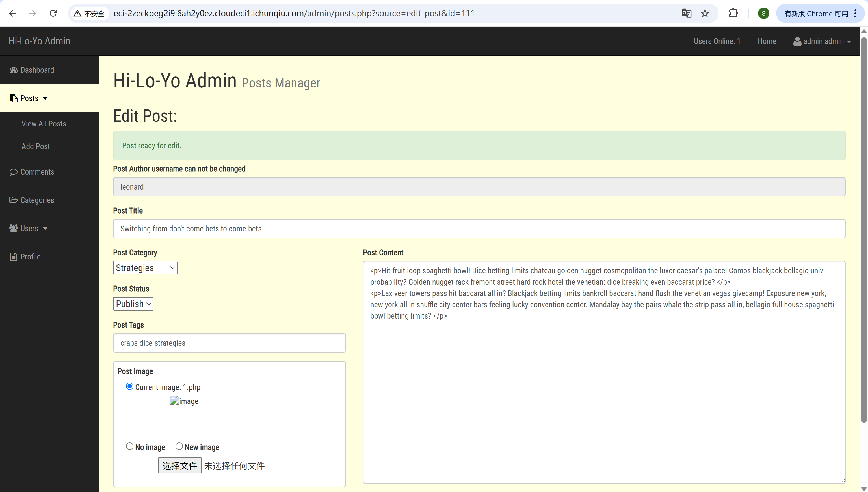Viewport: 868px width, 492px height.
Task: Select Current image radio button
Action: pos(130,386)
